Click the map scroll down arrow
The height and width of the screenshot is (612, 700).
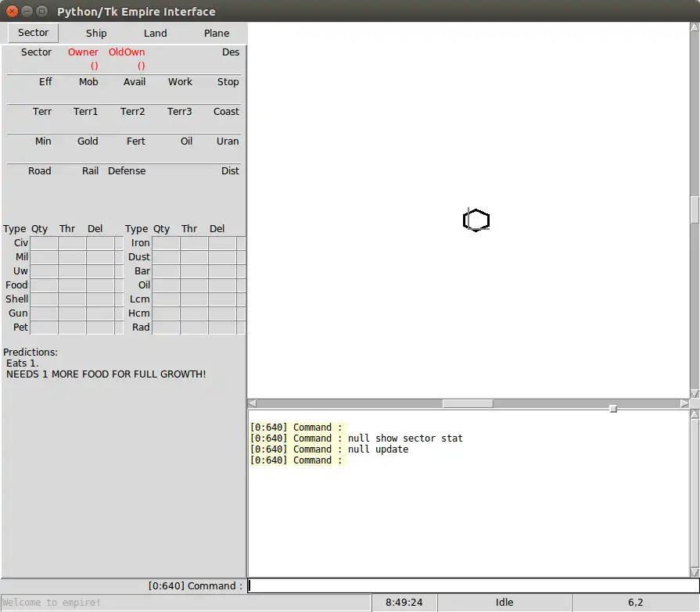695,393
